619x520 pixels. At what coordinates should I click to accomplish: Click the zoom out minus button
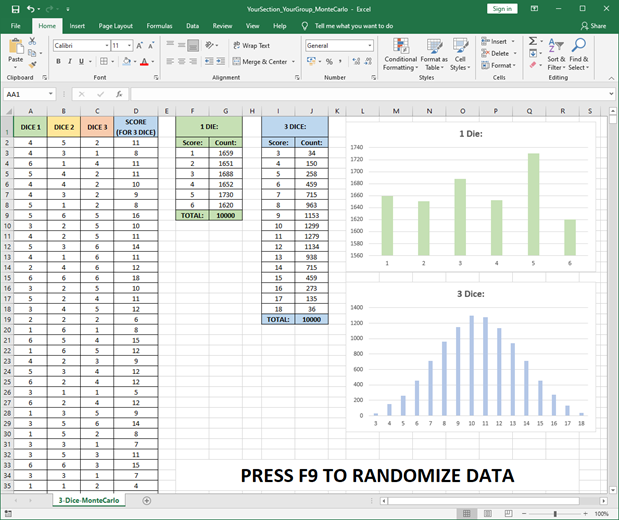click(x=524, y=514)
